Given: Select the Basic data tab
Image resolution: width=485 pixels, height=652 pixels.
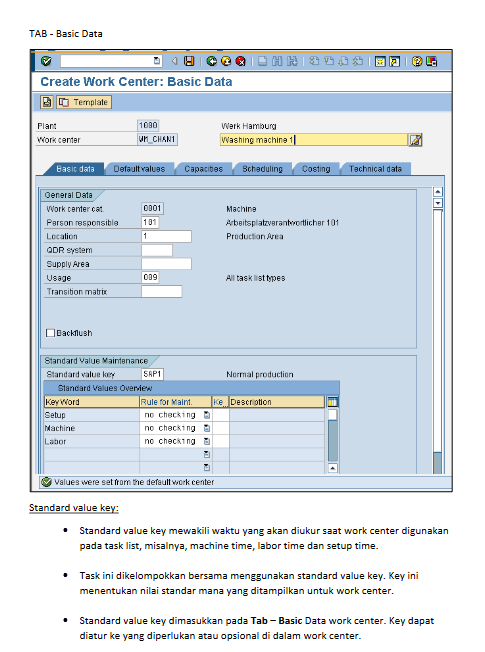Looking at the screenshot, I should tap(75, 169).
